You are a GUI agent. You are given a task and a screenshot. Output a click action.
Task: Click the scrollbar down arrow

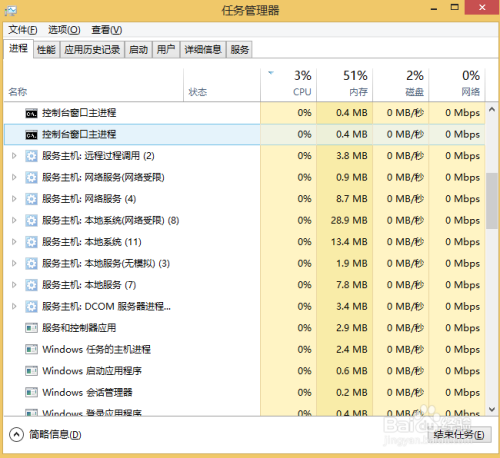[492, 409]
